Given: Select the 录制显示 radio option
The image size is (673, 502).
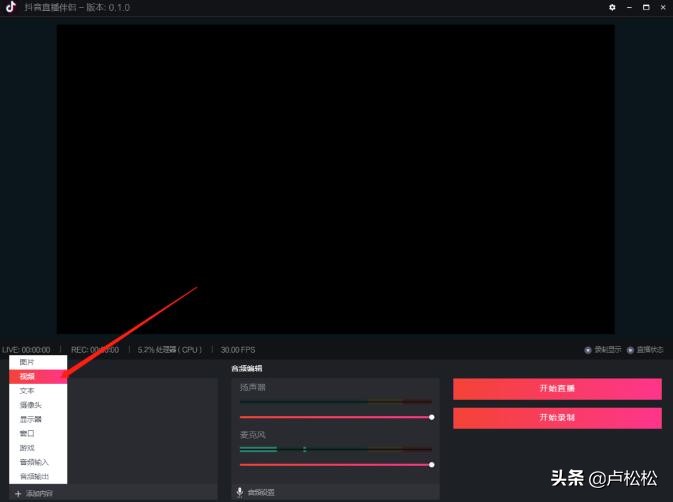Looking at the screenshot, I should pos(588,350).
